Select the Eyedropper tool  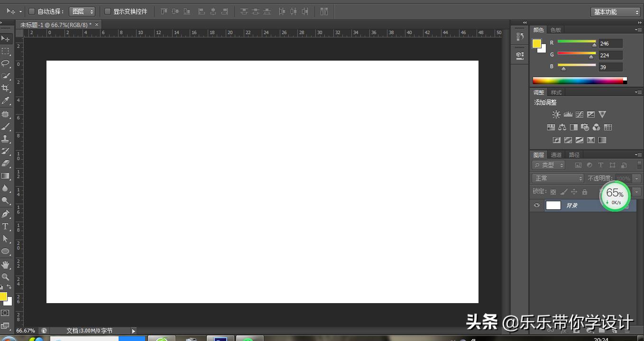point(6,100)
